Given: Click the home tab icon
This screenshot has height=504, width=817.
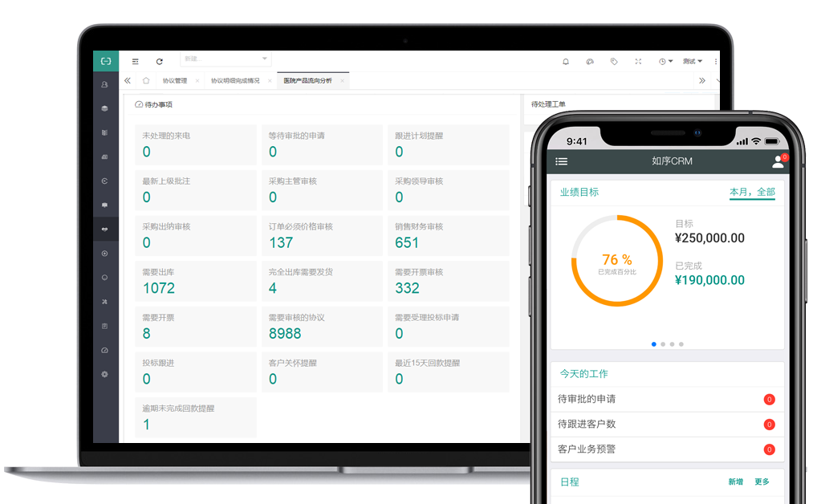Looking at the screenshot, I should point(146,81).
